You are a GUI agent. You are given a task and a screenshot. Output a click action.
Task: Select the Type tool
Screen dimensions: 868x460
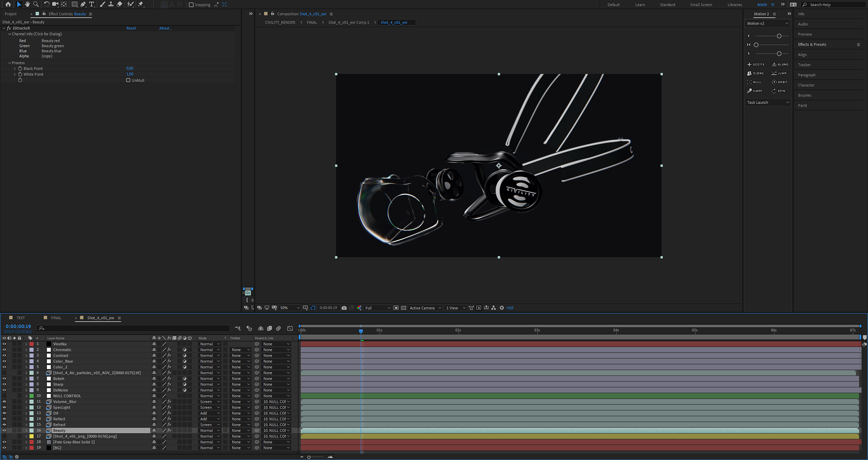point(92,4)
